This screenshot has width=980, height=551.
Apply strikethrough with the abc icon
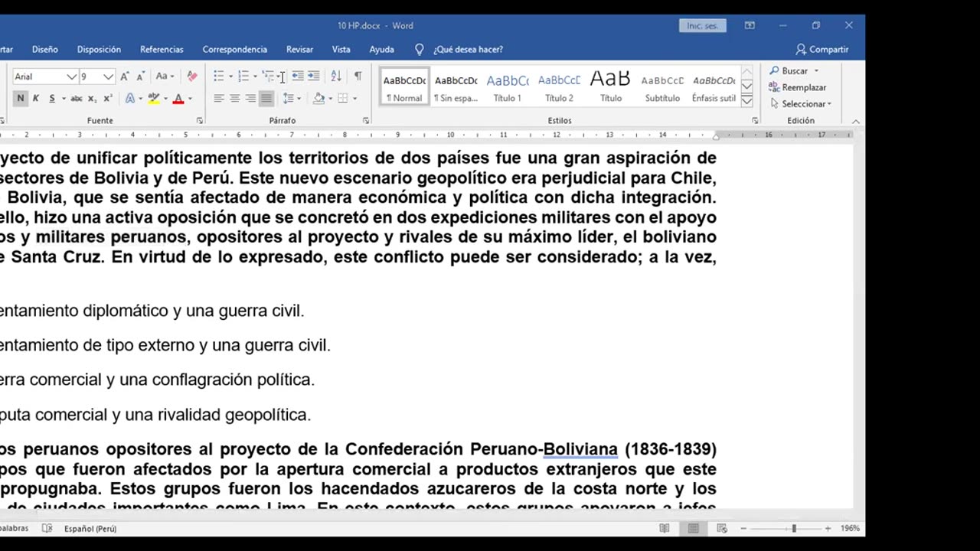(x=76, y=99)
